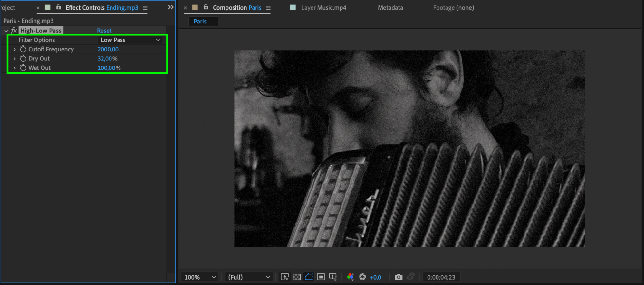Toggle the fx switch for High-Low Pass

point(14,31)
